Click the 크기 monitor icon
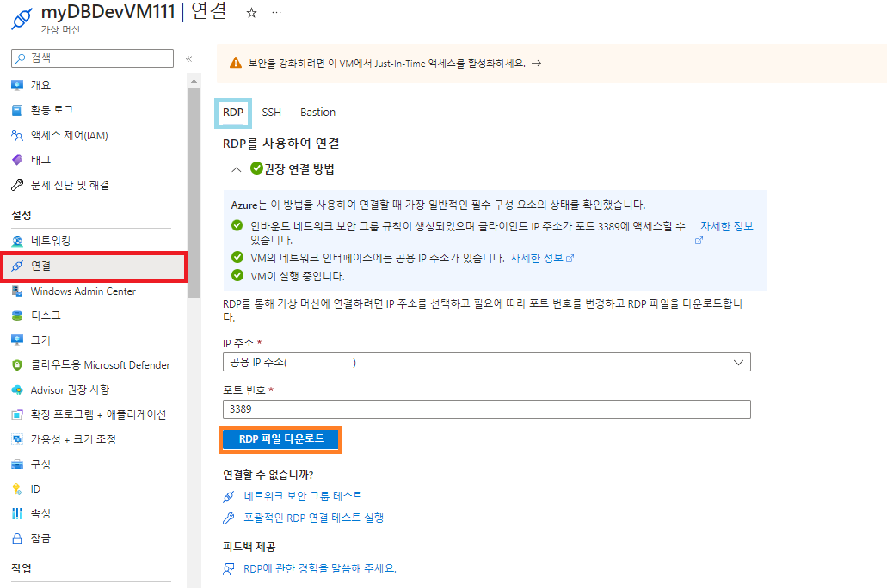 (17, 340)
